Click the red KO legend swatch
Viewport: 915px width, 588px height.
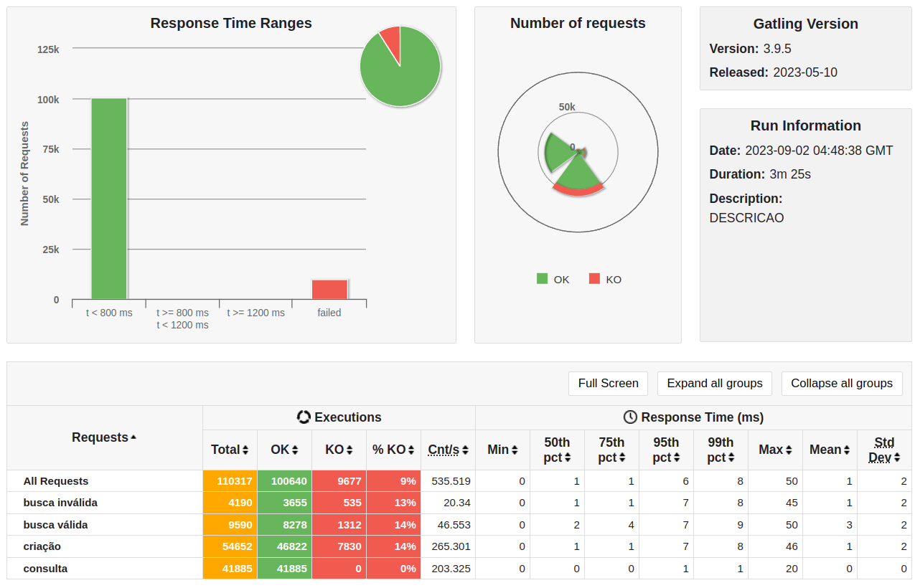click(x=594, y=279)
